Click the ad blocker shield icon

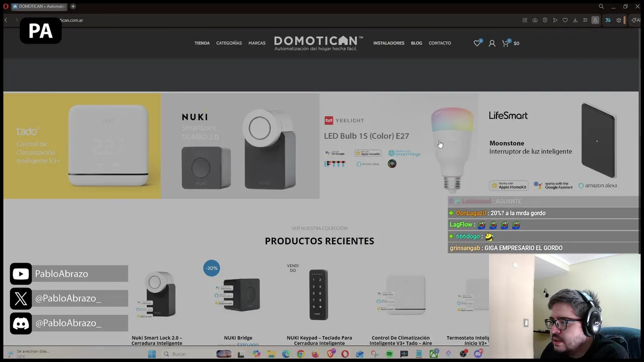click(x=545, y=20)
